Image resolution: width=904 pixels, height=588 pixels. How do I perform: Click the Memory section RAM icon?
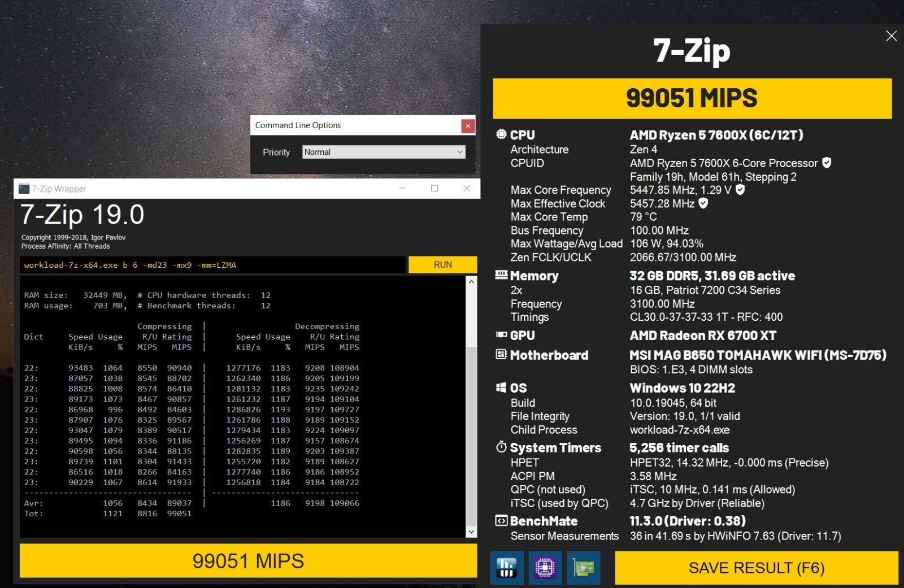501,275
